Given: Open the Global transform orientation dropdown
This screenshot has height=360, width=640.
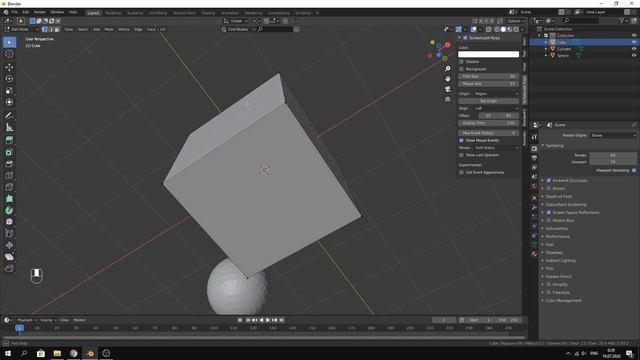Looking at the screenshot, I should point(236,21).
